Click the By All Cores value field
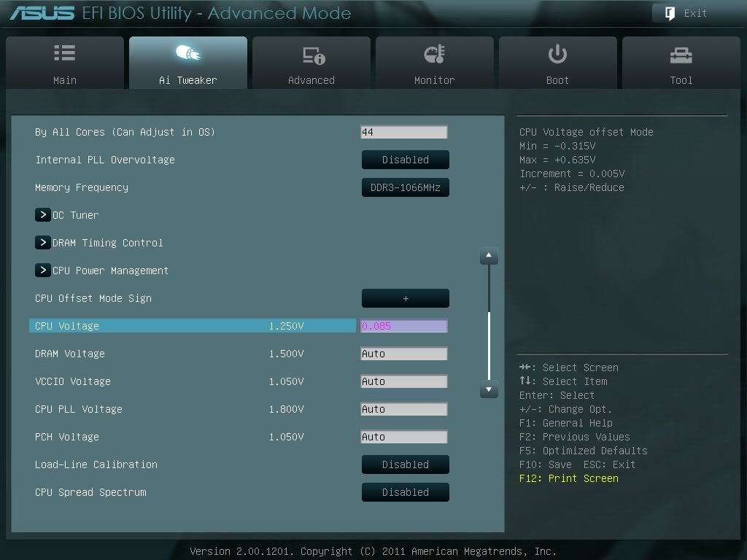The height and width of the screenshot is (560, 747). (404, 132)
